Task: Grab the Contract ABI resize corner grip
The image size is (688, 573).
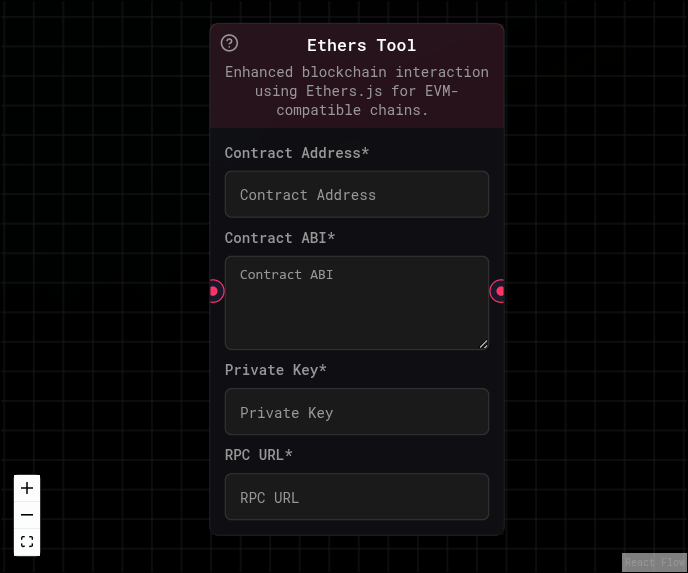Action: [484, 344]
